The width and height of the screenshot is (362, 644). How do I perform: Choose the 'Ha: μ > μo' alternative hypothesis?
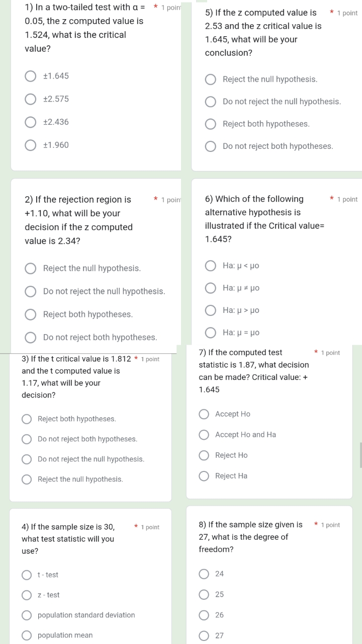(x=212, y=310)
